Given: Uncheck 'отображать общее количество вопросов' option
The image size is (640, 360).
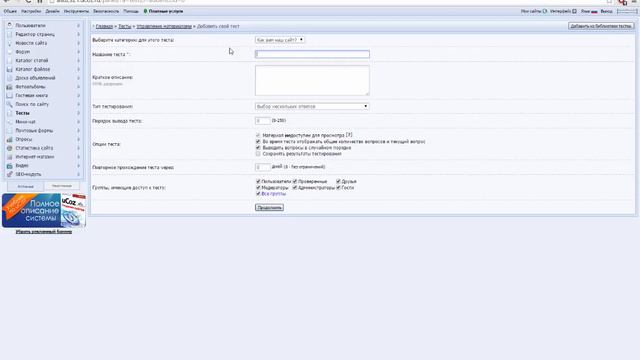Looking at the screenshot, I should 258,142.
